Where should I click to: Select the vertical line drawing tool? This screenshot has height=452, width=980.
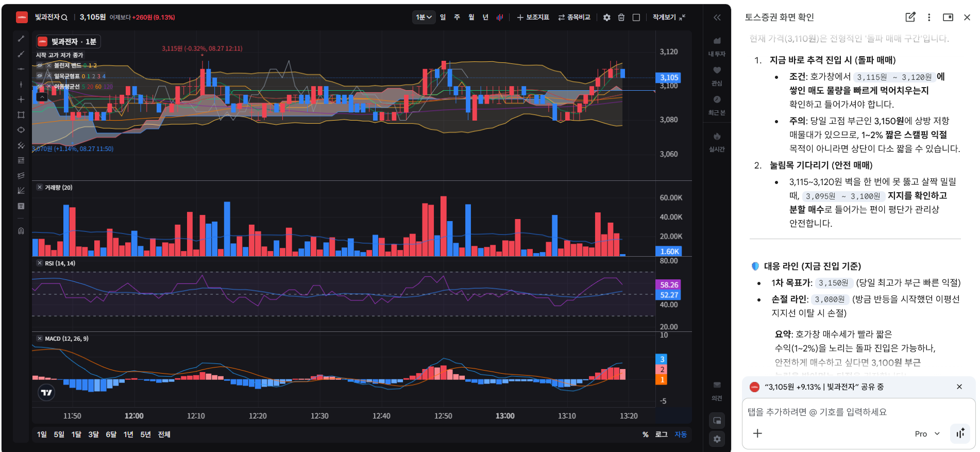(x=21, y=84)
